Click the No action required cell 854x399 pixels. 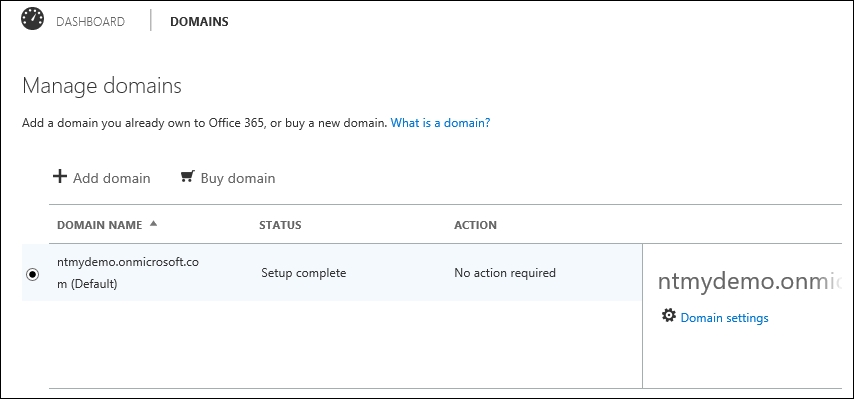[505, 273]
